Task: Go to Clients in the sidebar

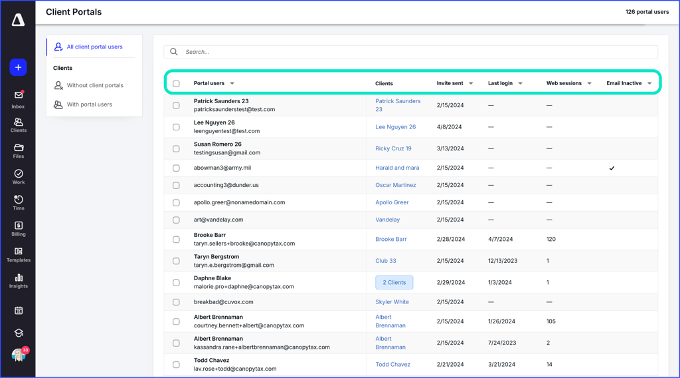Action: 18,125
